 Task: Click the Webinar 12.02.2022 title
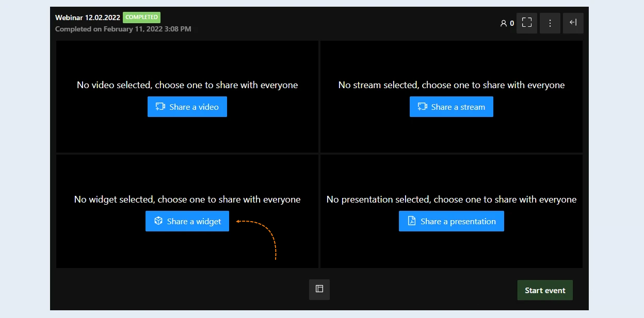(88, 18)
